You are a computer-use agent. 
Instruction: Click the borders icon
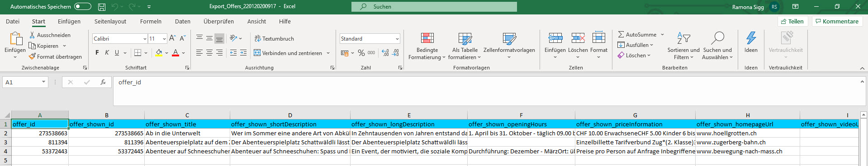pos(138,53)
